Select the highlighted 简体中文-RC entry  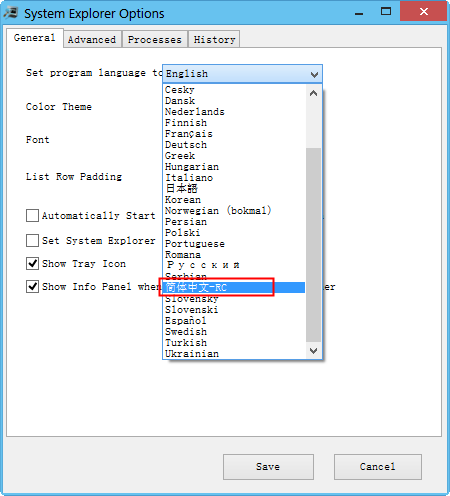235,287
